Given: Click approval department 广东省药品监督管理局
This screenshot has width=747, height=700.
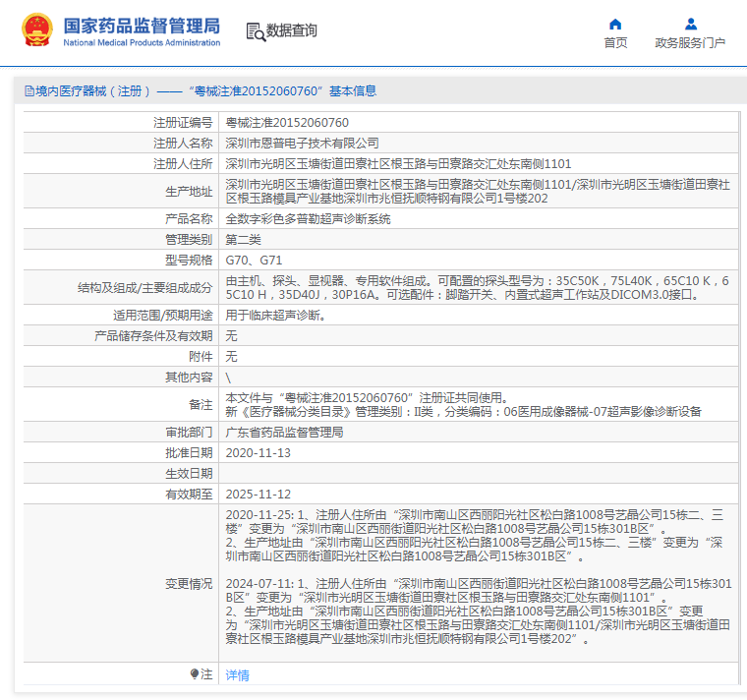Looking at the screenshot, I should 284,433.
